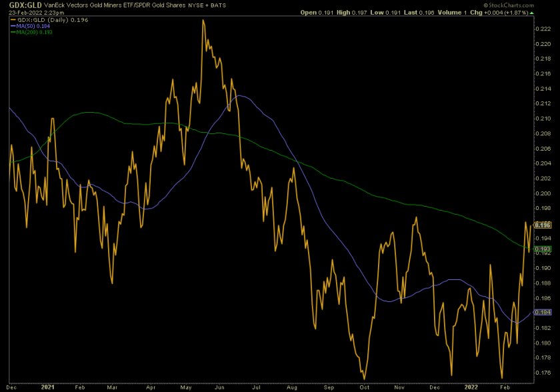Viewport: 560px width, 392px height.
Task: Select the 0.196 last price tag
Action: 543,225
